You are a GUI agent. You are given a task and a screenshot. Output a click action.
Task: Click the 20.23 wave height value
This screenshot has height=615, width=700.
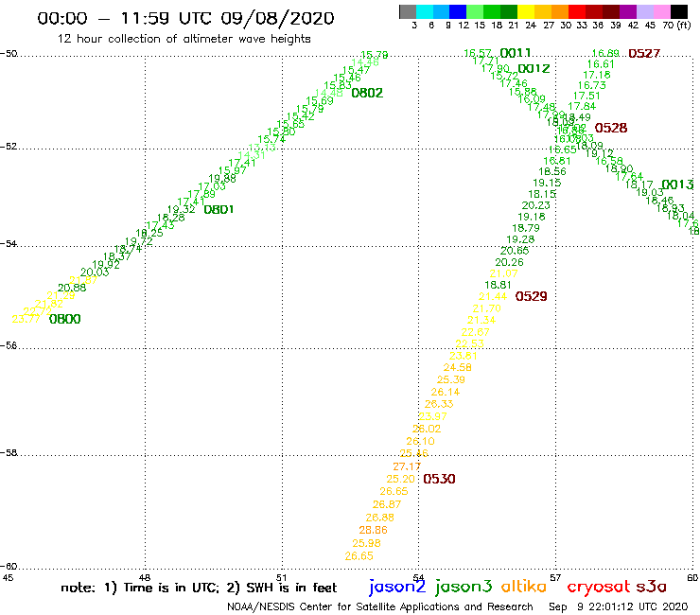[x=535, y=205]
